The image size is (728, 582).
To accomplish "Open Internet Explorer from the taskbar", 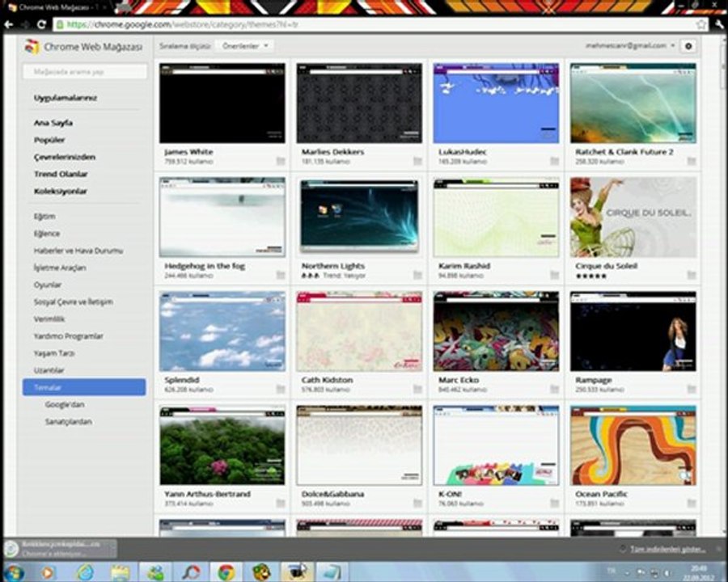I will pos(85,572).
